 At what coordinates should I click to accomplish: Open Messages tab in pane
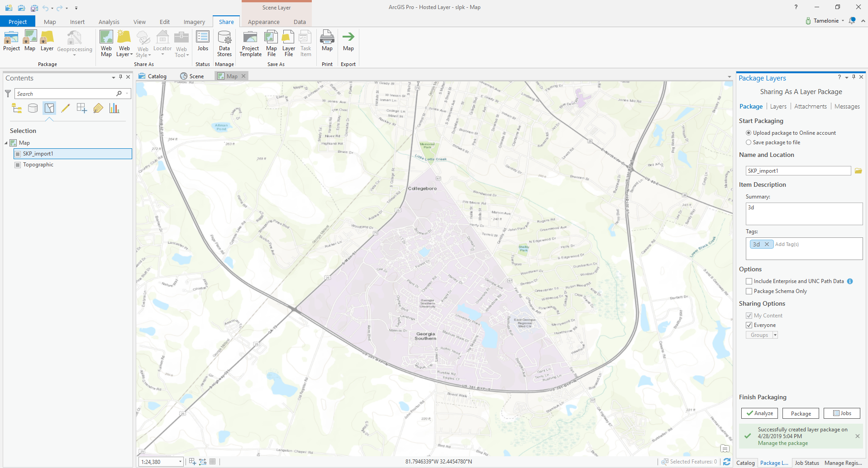click(x=847, y=107)
